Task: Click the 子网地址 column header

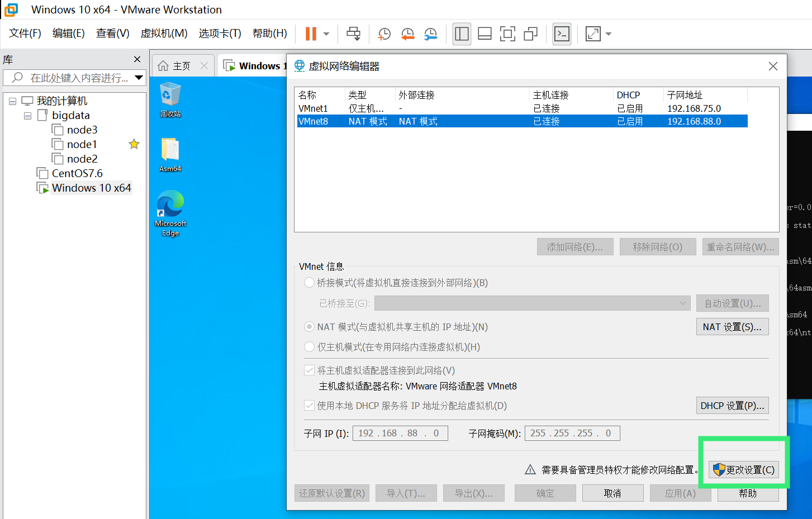Action: click(685, 95)
